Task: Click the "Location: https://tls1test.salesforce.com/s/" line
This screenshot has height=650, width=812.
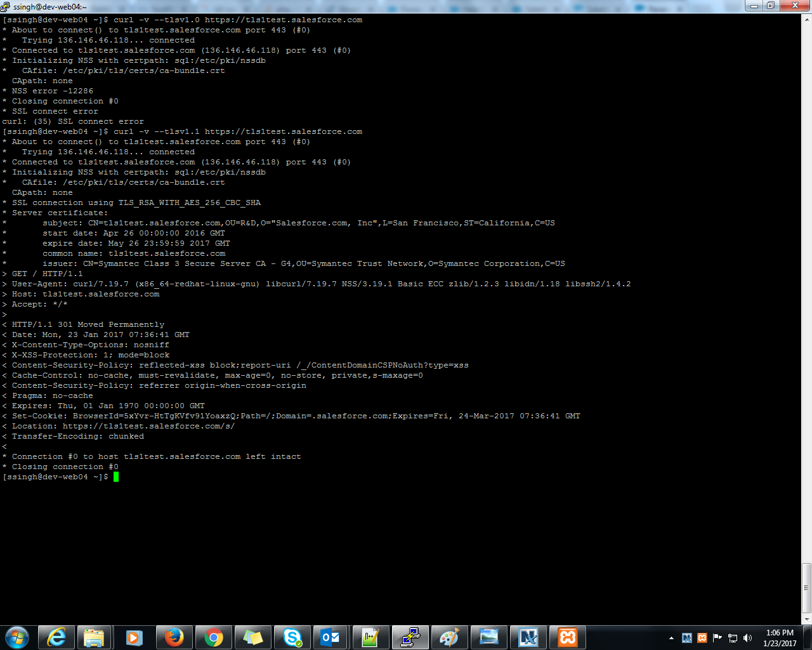Action: [x=119, y=426]
